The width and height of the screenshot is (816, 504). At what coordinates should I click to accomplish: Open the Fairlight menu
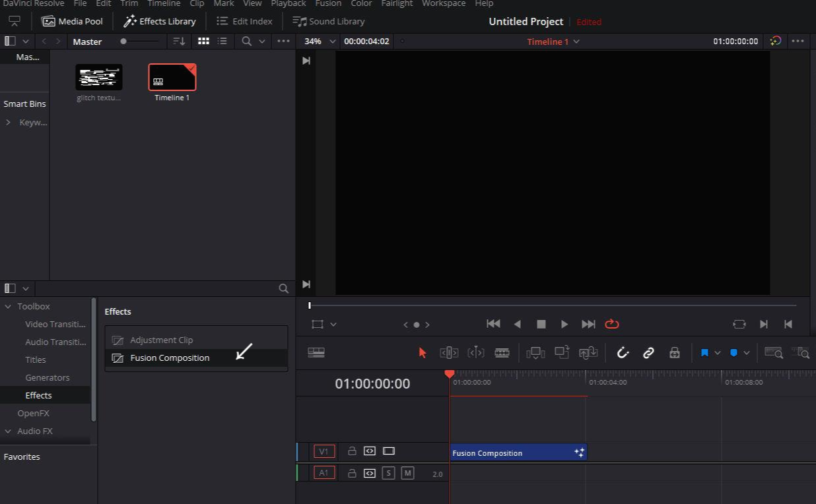pos(397,3)
